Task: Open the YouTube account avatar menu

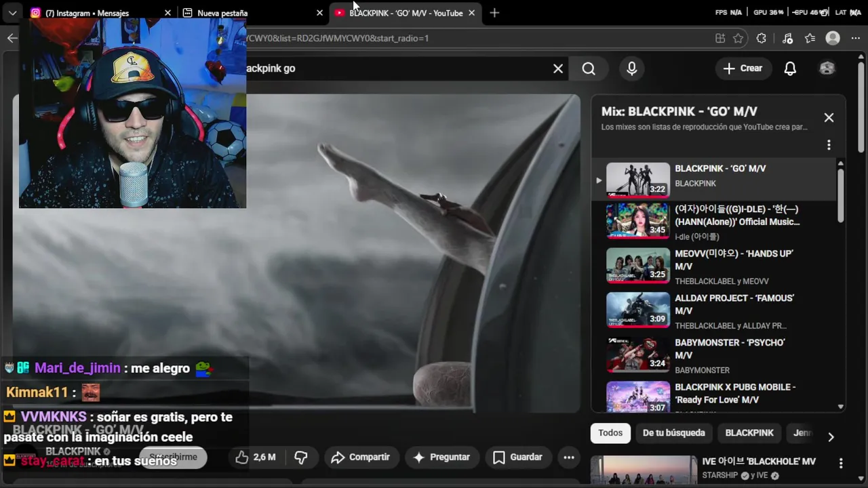Action: pyautogui.click(x=827, y=68)
